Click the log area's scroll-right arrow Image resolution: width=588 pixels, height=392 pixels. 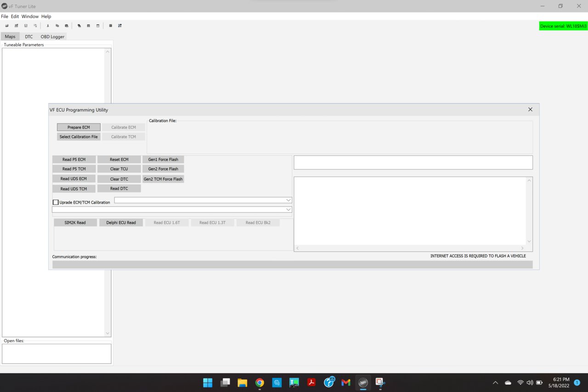(522, 248)
